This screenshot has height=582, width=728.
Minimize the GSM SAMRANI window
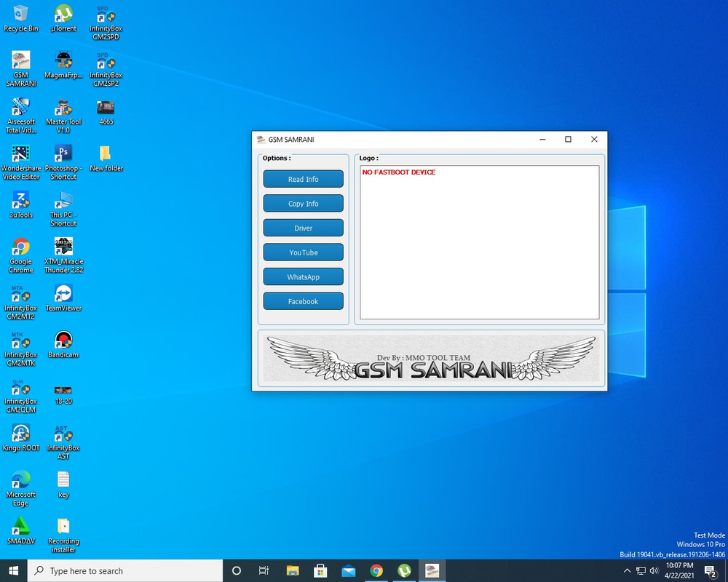point(542,139)
